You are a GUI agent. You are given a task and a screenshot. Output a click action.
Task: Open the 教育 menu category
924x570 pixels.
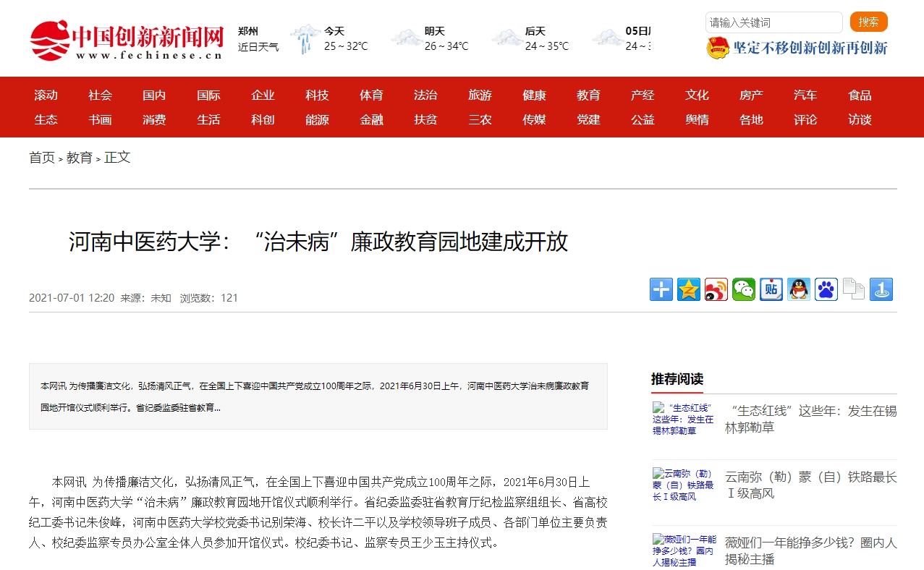[588, 95]
